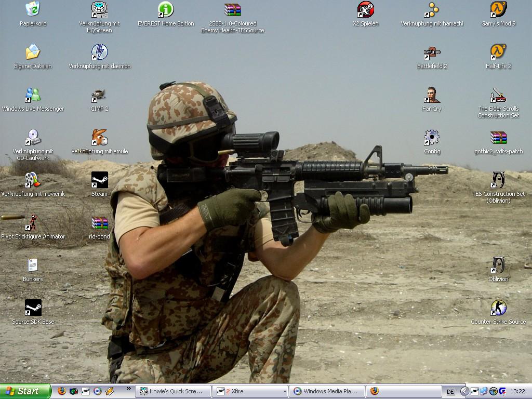The image size is (532, 399).
Task: Click the Steam desktop shortcut labeled Steam
Action: [99, 180]
